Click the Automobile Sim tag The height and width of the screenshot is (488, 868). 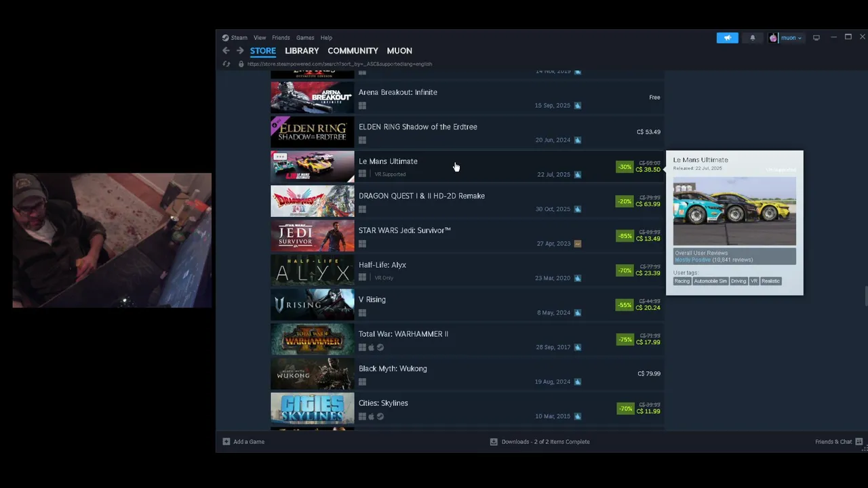coord(710,281)
